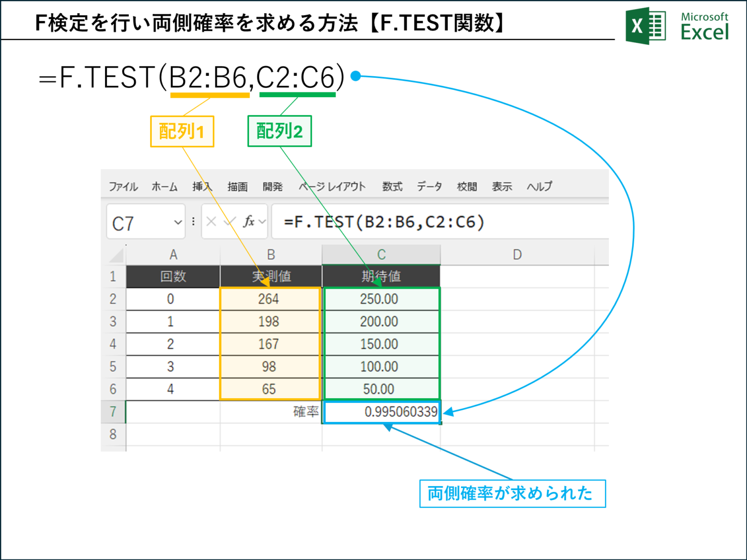Switch to the 数式 ribbon tab
The width and height of the screenshot is (747, 560).
(x=392, y=187)
